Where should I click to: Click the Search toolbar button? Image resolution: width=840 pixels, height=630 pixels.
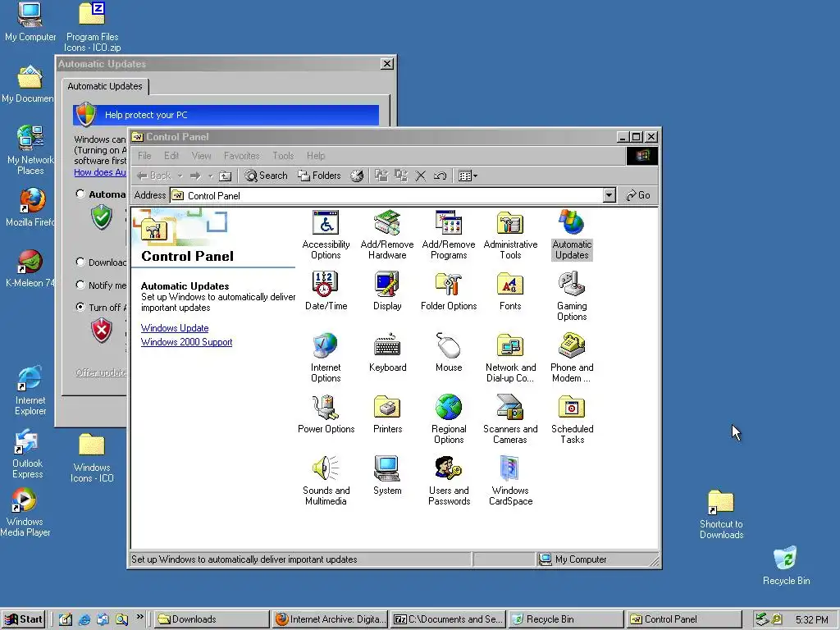(x=267, y=176)
